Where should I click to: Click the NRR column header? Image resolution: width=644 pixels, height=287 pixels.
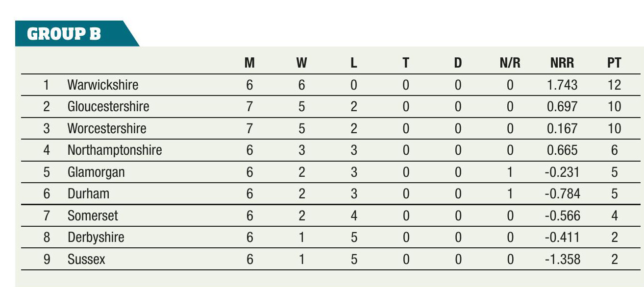click(562, 63)
